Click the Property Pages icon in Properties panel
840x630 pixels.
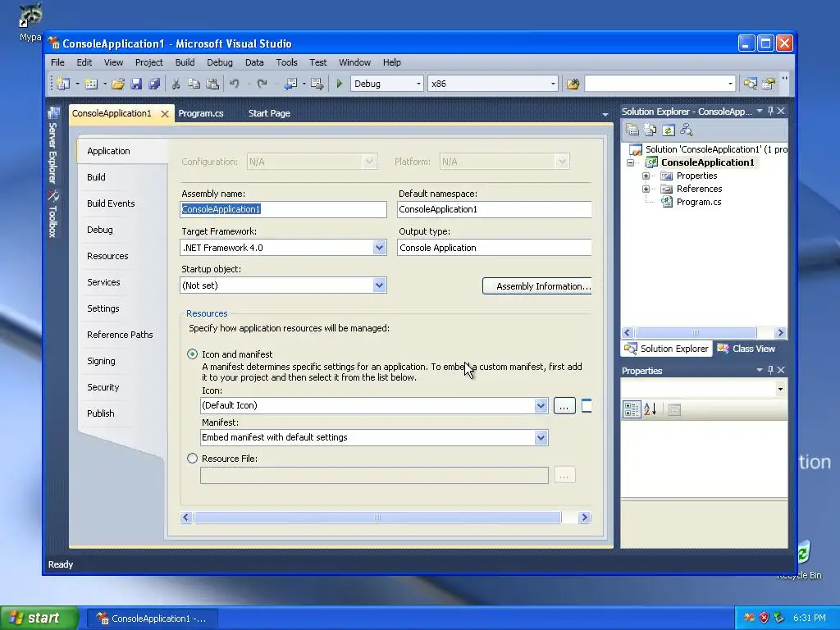(674, 410)
